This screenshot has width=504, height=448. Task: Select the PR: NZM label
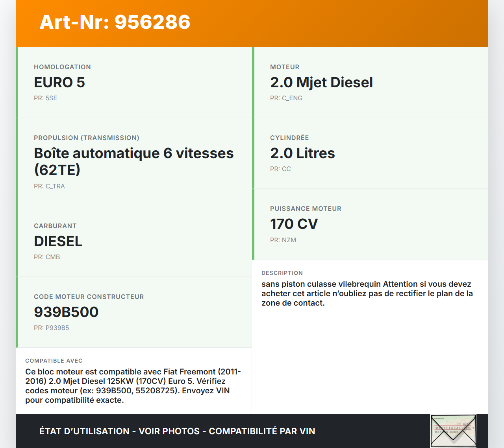[x=283, y=240]
